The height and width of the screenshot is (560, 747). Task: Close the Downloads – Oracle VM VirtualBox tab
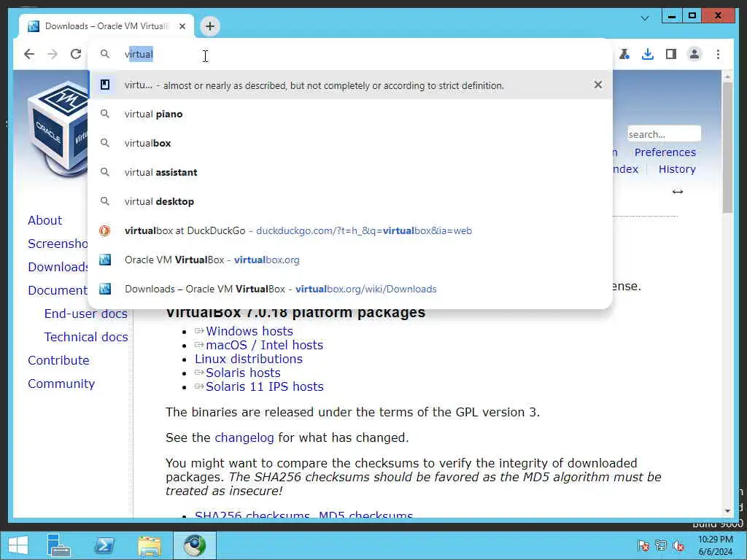182,26
